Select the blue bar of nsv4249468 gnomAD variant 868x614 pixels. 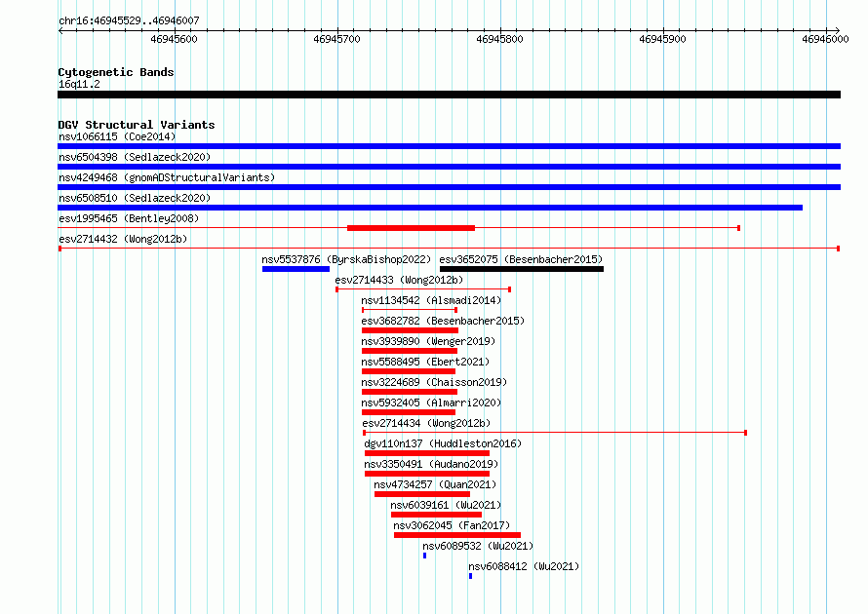point(449,187)
